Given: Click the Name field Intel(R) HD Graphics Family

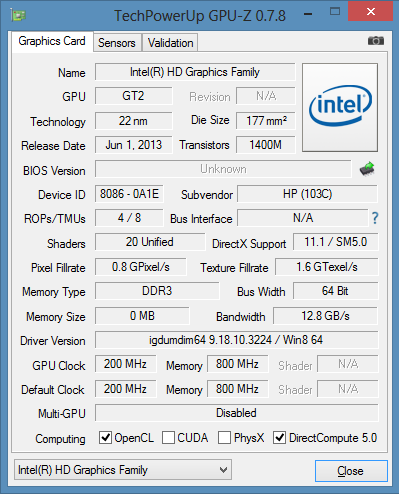Looking at the screenshot, I should click(195, 72).
